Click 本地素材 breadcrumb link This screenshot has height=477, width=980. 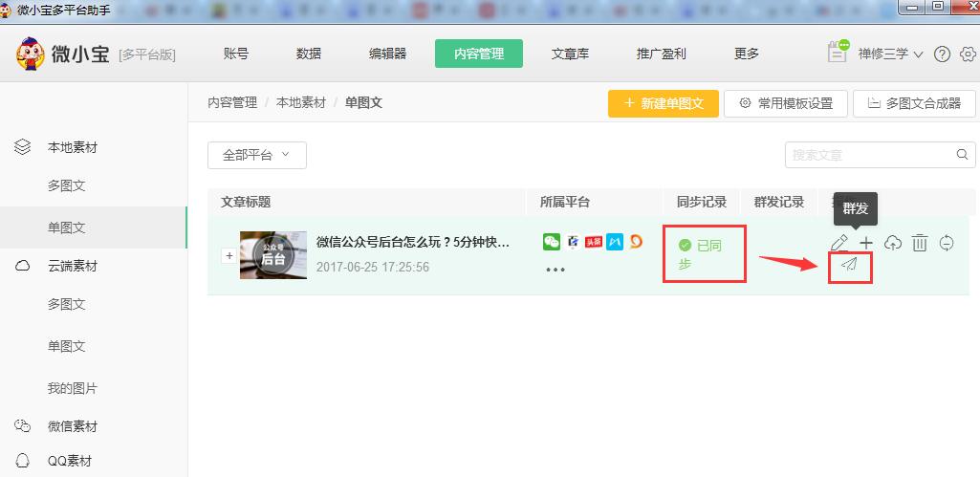[x=301, y=102]
